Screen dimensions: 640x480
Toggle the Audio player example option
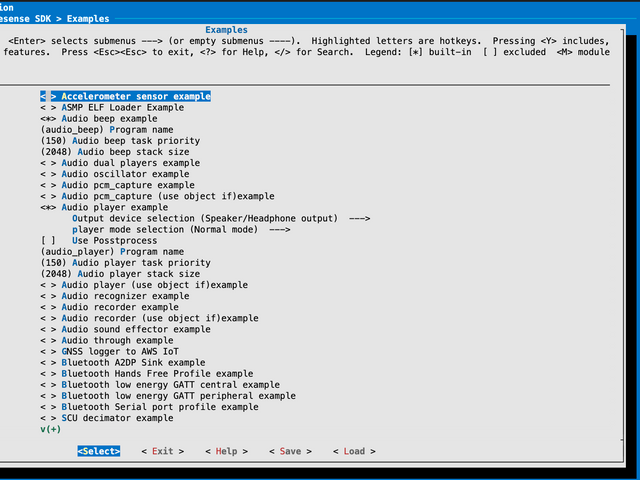pyautogui.click(x=104, y=207)
